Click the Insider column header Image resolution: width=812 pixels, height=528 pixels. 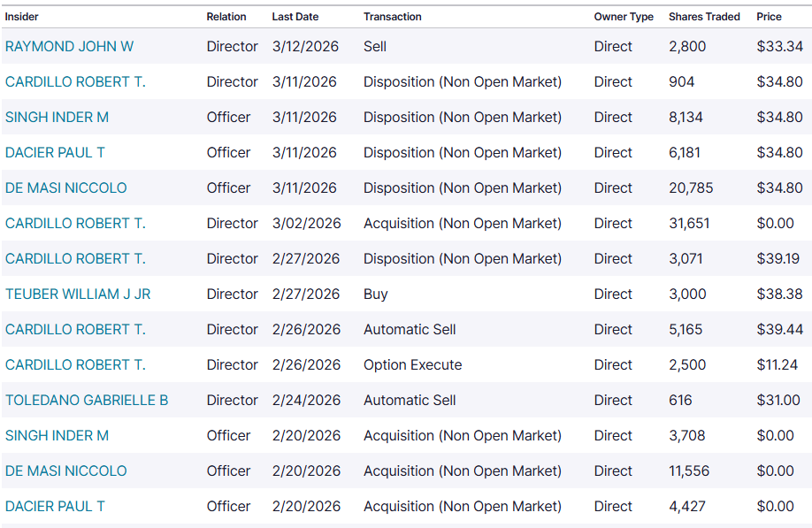[x=22, y=17]
